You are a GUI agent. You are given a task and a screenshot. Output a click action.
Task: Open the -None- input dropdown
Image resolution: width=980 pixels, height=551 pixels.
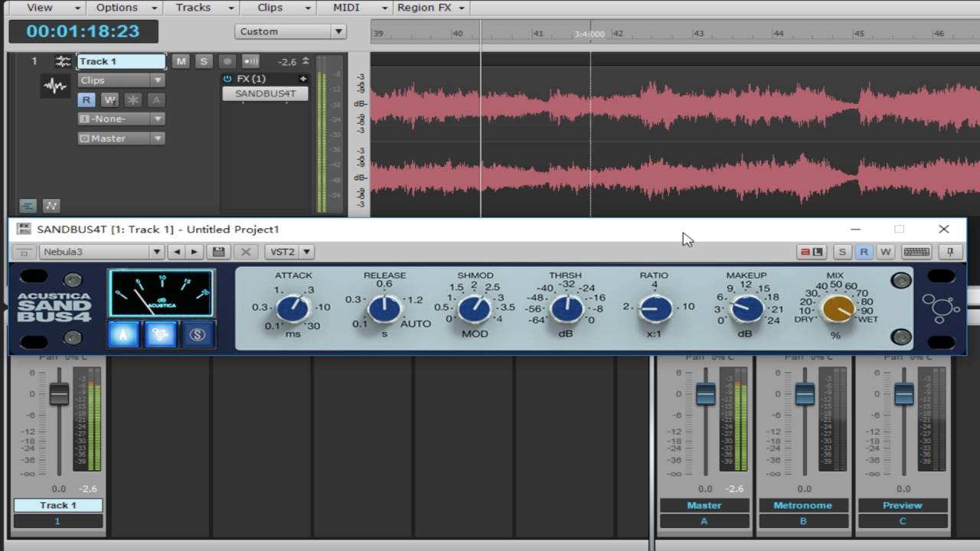(x=121, y=119)
